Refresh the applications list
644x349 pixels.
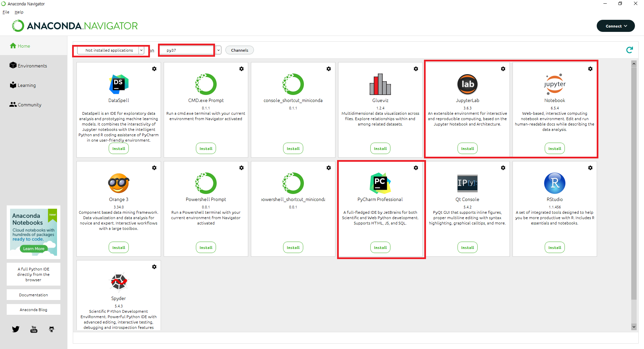click(x=630, y=50)
